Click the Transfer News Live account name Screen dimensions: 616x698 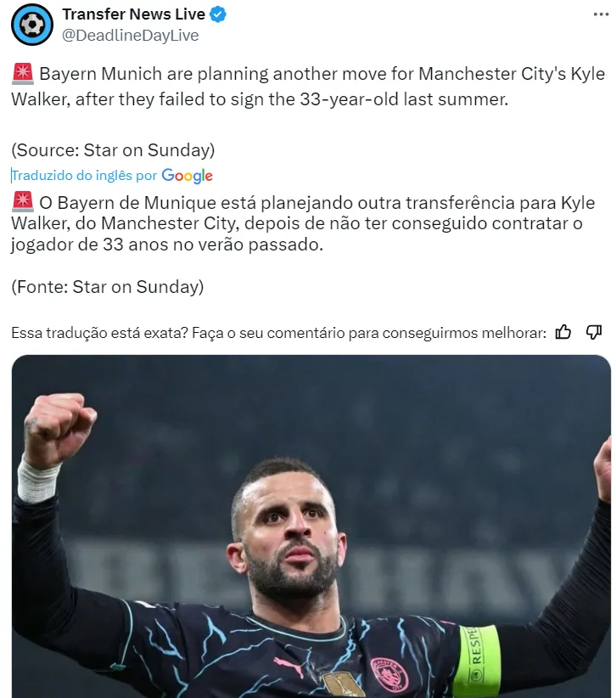(x=133, y=14)
